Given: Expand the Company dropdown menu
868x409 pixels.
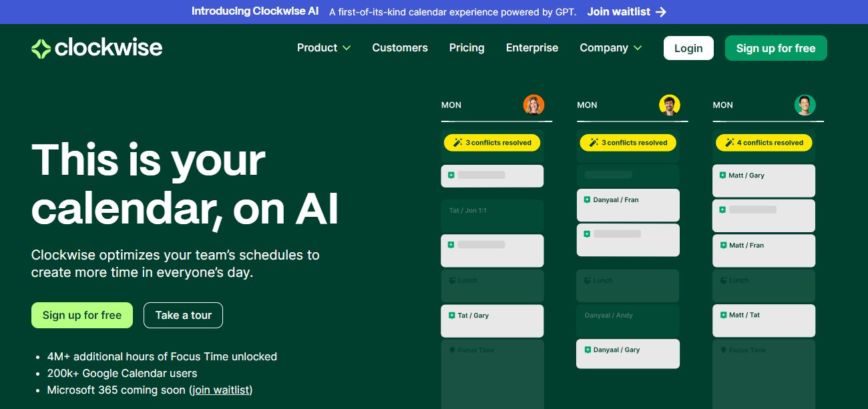Looking at the screenshot, I should 611,48.
